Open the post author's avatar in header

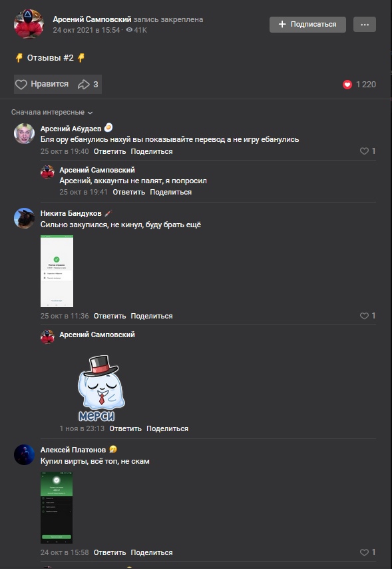(29, 24)
